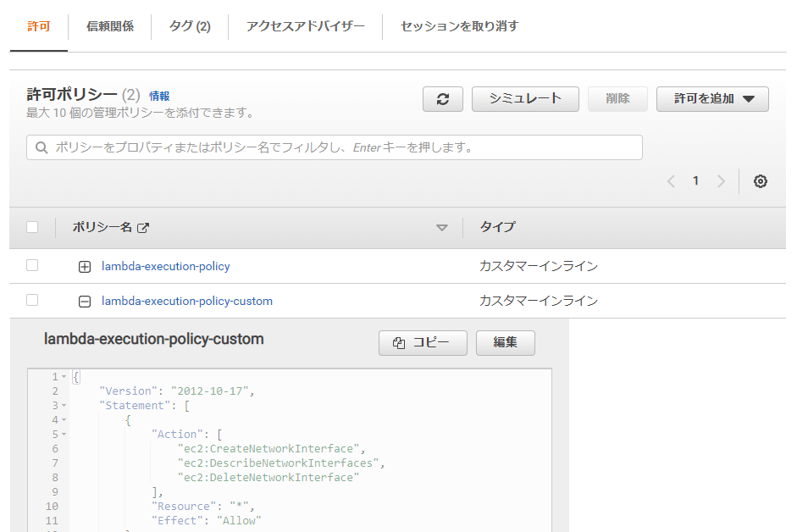Sort by policy name column arrow

click(442, 228)
